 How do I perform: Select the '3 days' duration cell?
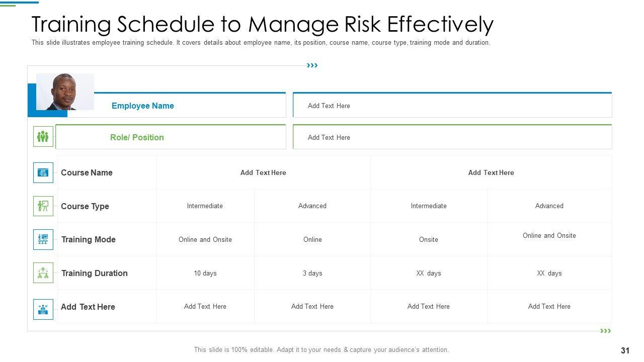(x=312, y=273)
